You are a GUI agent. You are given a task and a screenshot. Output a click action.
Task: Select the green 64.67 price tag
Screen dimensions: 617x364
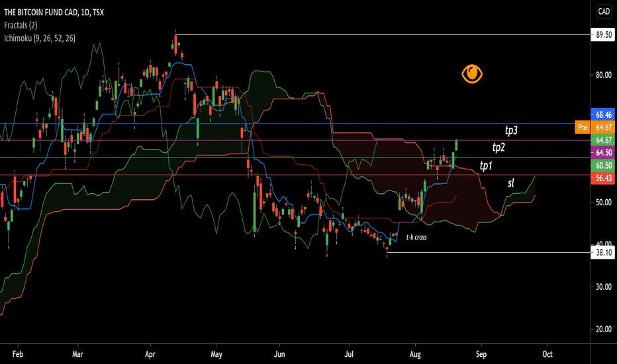603,140
